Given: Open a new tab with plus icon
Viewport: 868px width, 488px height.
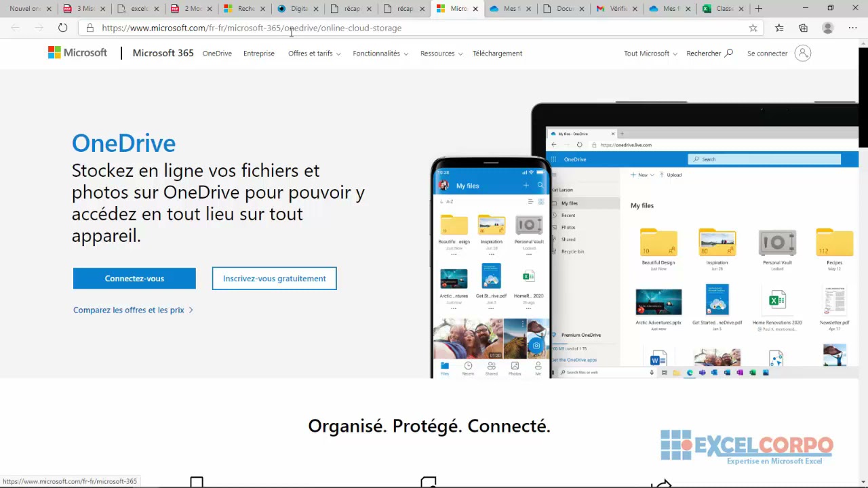Looking at the screenshot, I should pyautogui.click(x=758, y=9).
